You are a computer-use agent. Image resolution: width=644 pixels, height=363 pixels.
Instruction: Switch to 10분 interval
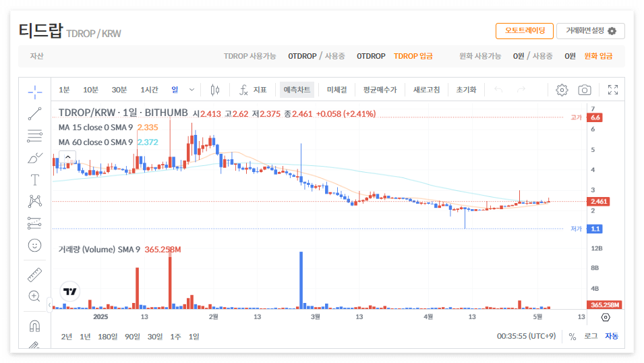point(91,90)
